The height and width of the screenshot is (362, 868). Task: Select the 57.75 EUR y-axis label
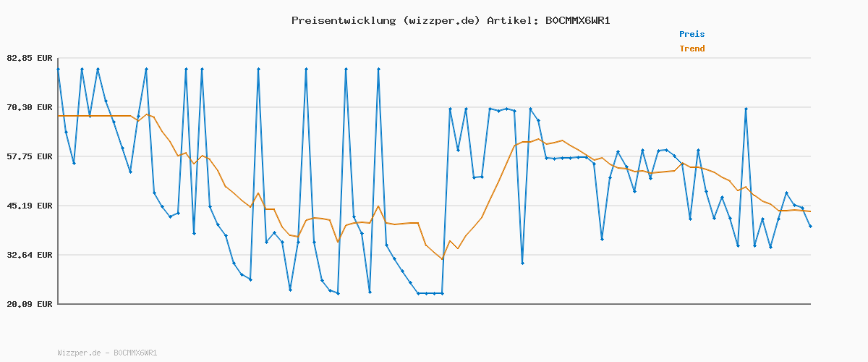[29, 156]
